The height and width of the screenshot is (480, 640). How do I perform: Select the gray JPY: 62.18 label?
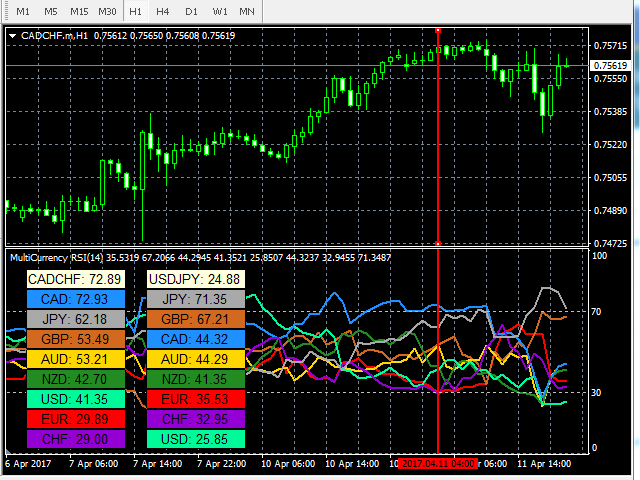click(75, 319)
